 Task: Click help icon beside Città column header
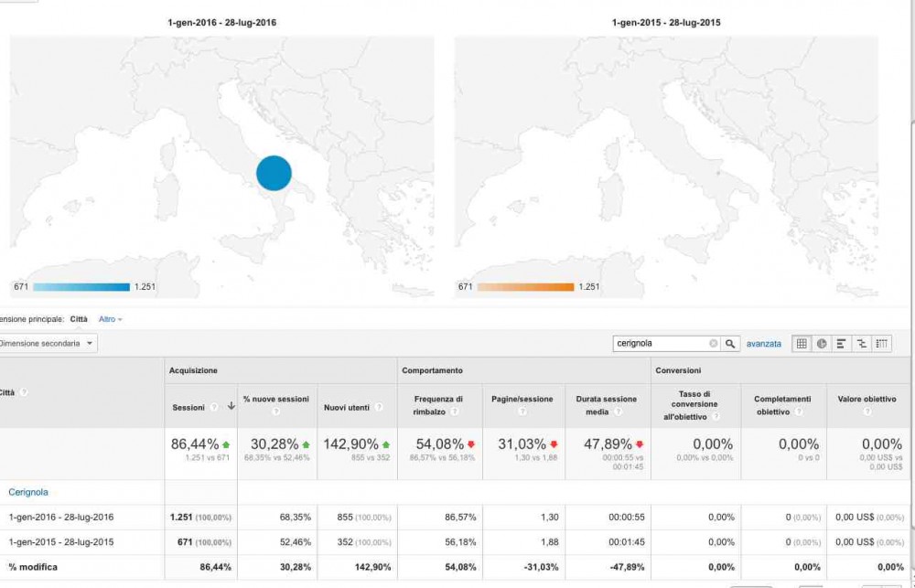pos(24,392)
